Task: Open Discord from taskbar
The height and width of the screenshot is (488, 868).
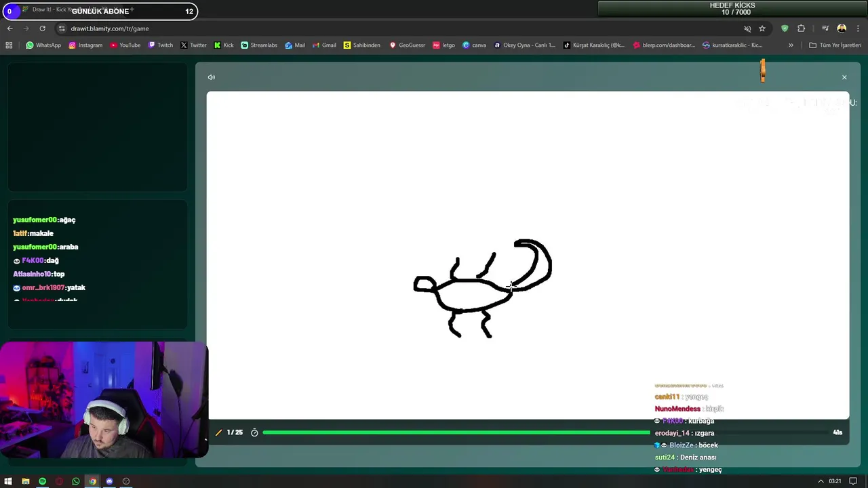Action: pyautogui.click(x=109, y=481)
